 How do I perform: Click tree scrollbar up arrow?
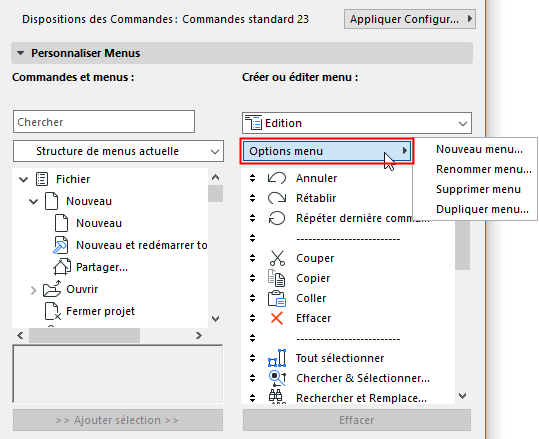tap(216, 177)
